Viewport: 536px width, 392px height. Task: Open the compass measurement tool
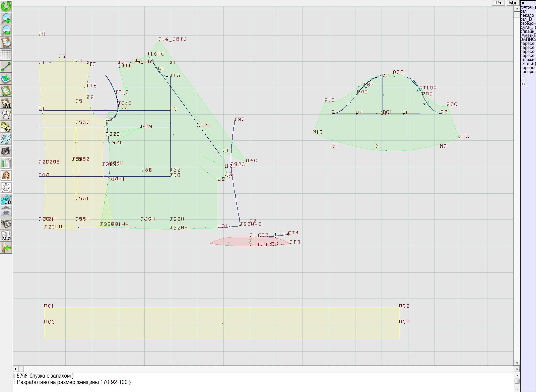pyautogui.click(x=6, y=115)
